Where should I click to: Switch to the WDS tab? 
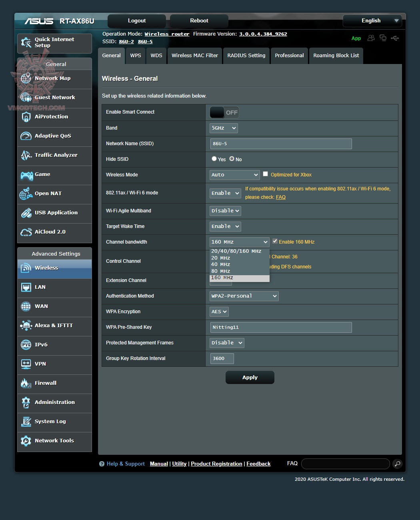pos(156,56)
